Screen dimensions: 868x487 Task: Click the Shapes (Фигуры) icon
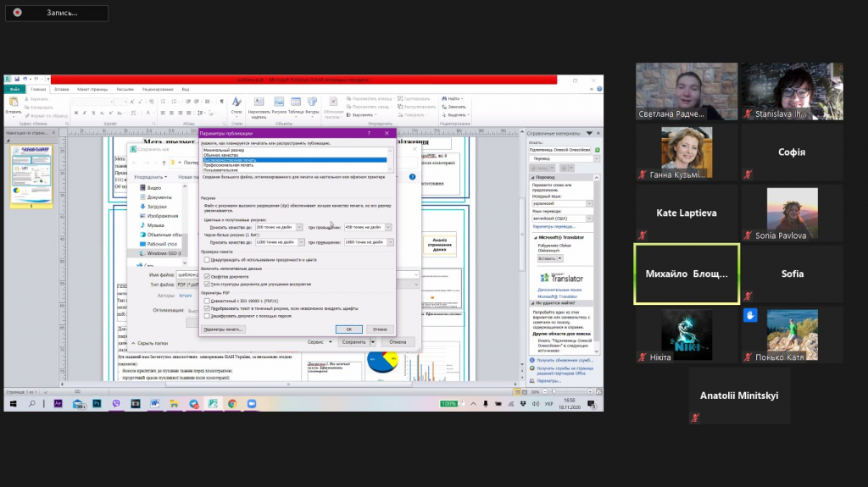coord(312,102)
